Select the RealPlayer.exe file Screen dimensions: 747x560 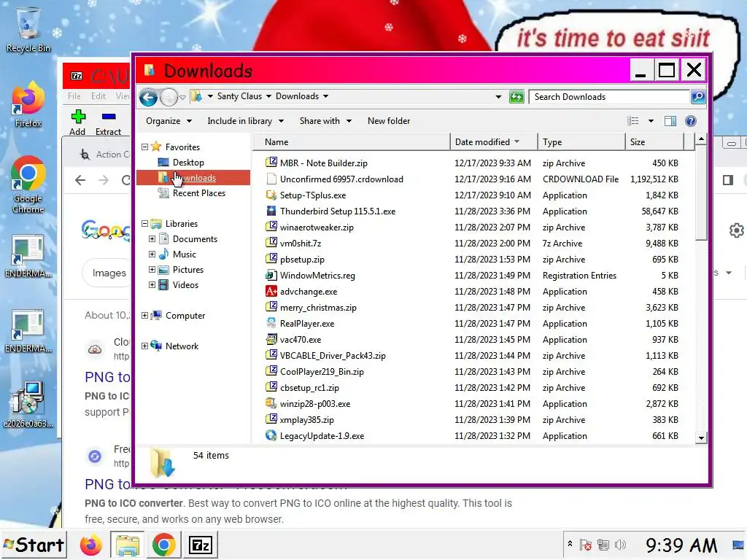coord(307,323)
